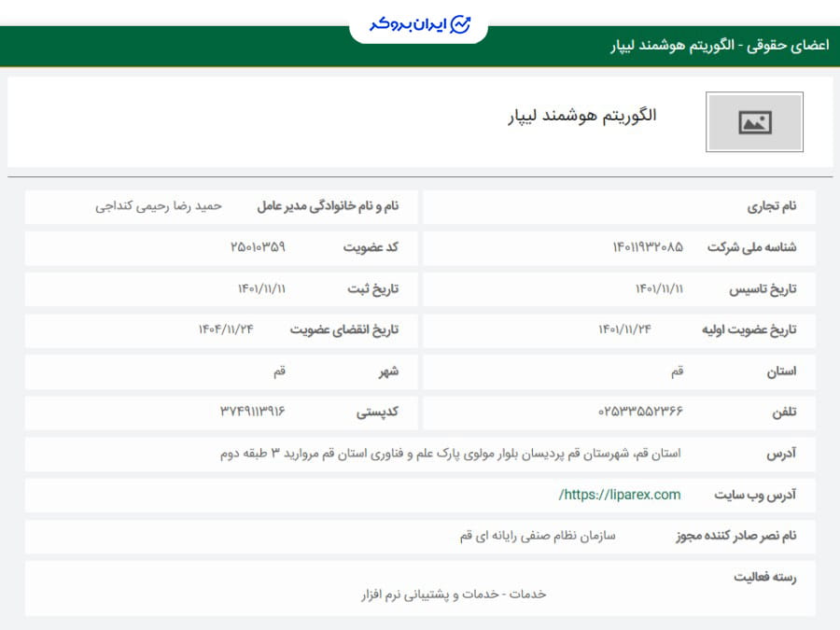Click the national ID value ۱۴۰۱۱۹۳۲۰۸۵
840x630 pixels.
point(648,247)
